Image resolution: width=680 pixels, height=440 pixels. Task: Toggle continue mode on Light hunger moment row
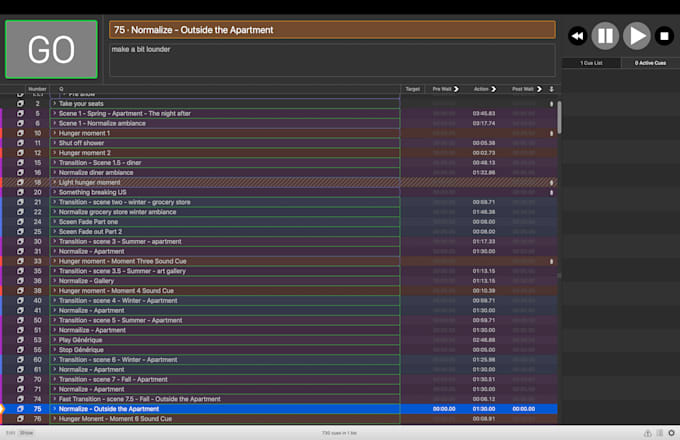(x=551, y=183)
